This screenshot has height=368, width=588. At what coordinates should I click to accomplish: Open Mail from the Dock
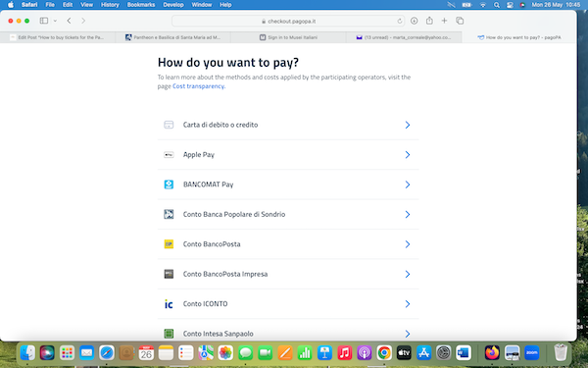coord(86,352)
